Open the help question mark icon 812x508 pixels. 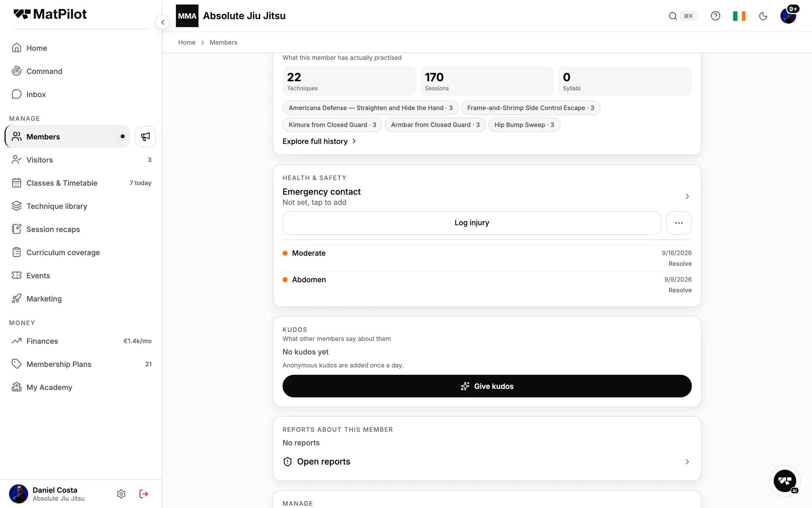point(715,16)
